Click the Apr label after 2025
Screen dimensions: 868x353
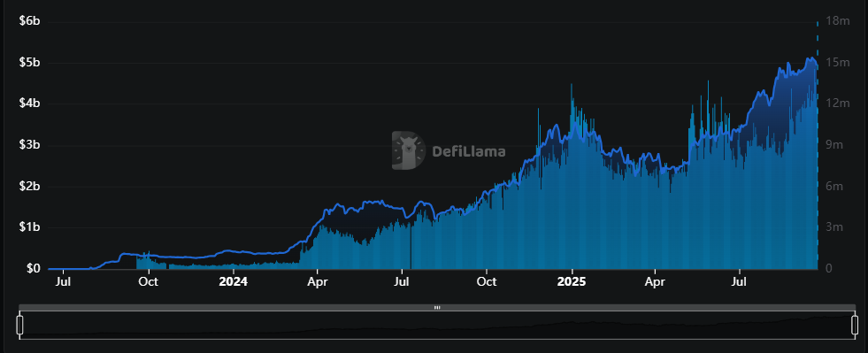click(x=655, y=281)
